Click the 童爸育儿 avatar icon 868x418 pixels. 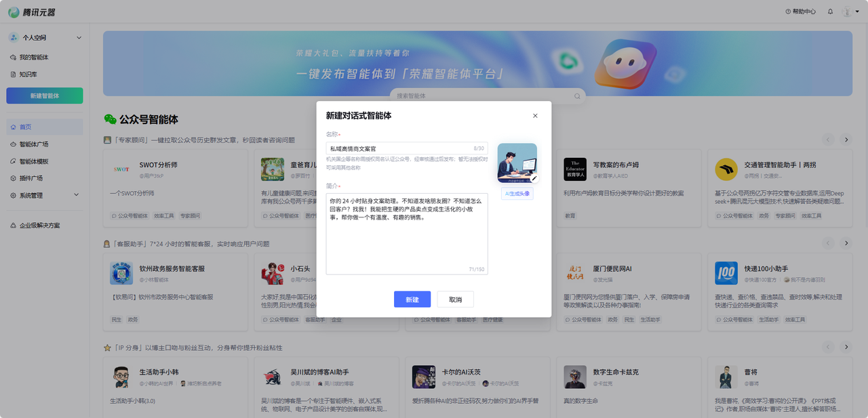pos(273,169)
